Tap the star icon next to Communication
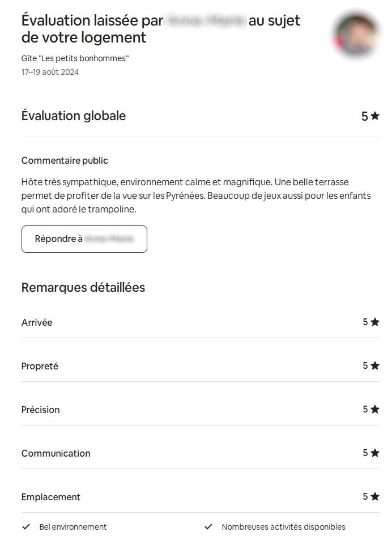 tap(374, 453)
